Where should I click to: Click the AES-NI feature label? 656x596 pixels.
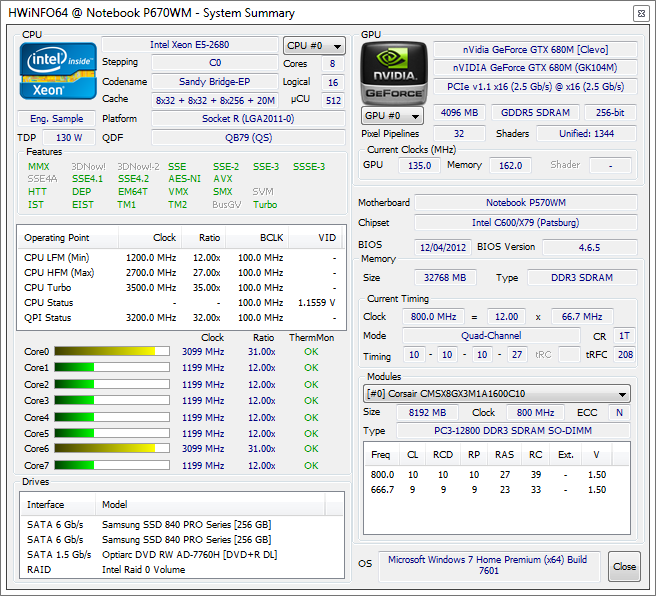click(x=184, y=179)
